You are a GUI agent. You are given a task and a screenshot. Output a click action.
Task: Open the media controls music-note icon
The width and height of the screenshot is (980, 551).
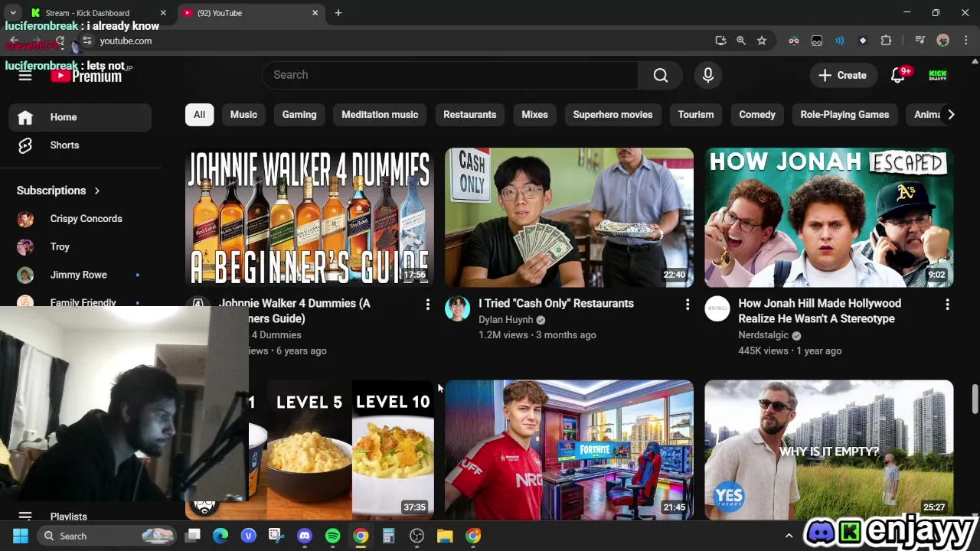tap(920, 41)
